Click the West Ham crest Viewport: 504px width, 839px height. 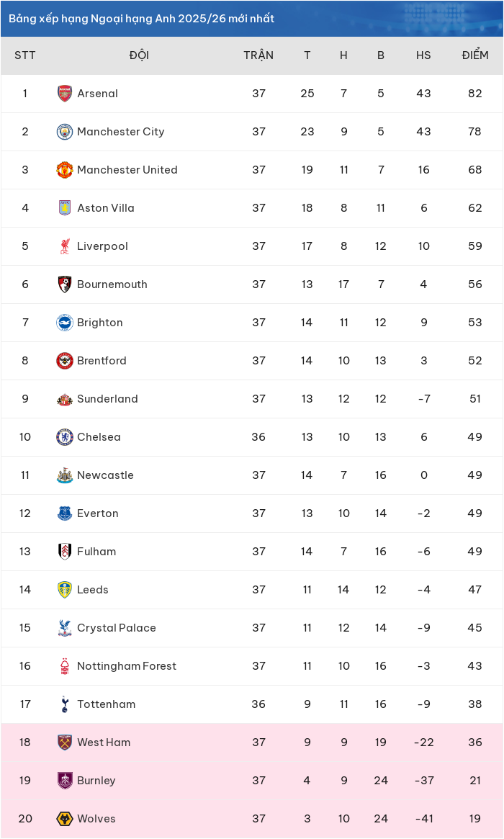[65, 742]
